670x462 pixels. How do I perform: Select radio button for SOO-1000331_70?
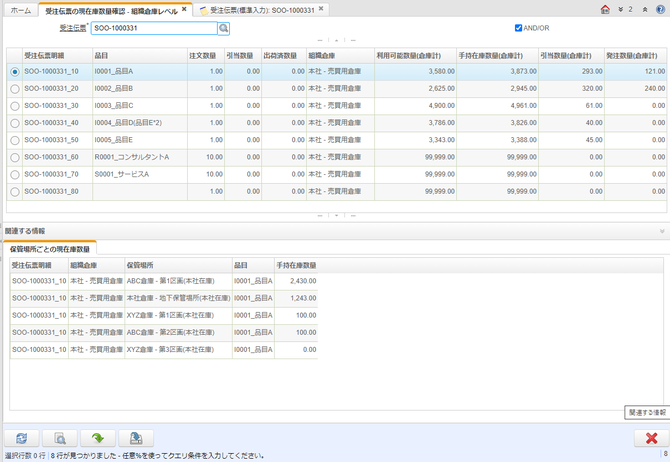(x=15, y=174)
